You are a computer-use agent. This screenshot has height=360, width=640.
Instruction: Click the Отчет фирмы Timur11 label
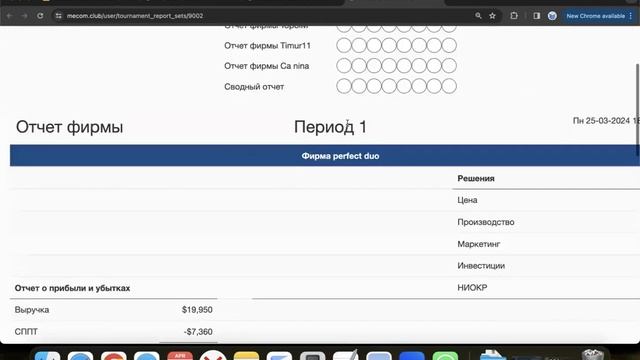(267, 46)
